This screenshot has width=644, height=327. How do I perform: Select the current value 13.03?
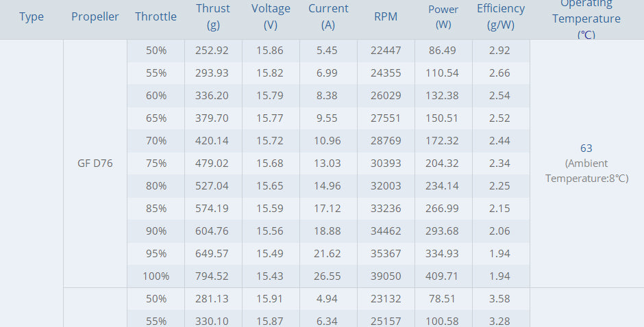(x=327, y=163)
